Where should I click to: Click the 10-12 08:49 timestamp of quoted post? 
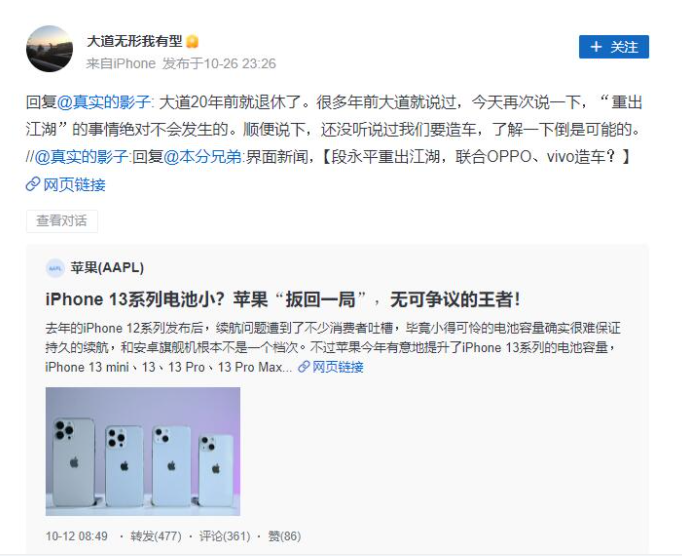click(77, 536)
